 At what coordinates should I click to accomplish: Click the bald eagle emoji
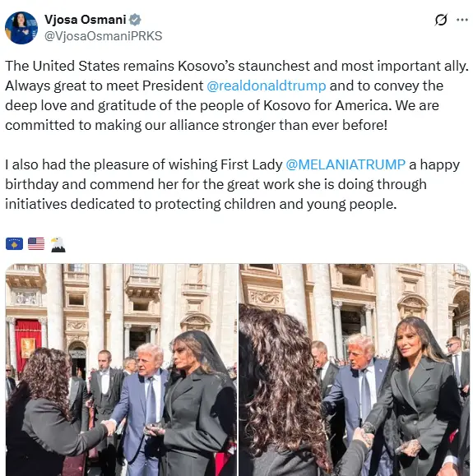pyautogui.click(x=58, y=244)
